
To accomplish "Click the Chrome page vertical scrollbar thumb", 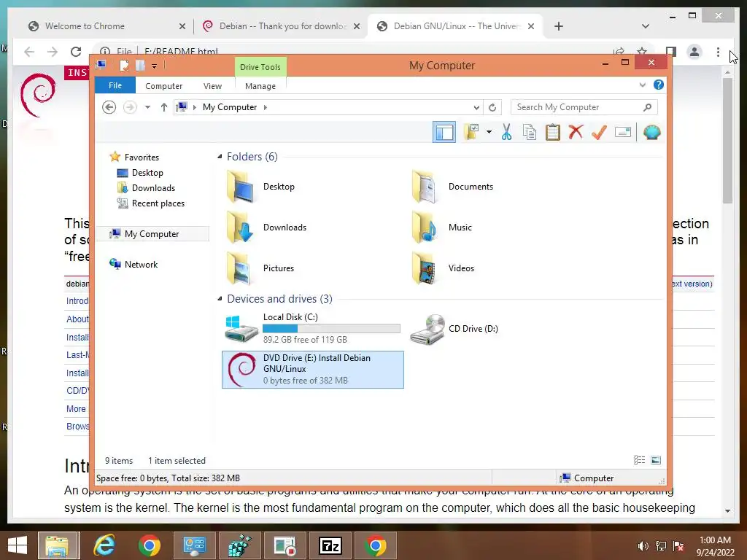I will (x=727, y=141).
